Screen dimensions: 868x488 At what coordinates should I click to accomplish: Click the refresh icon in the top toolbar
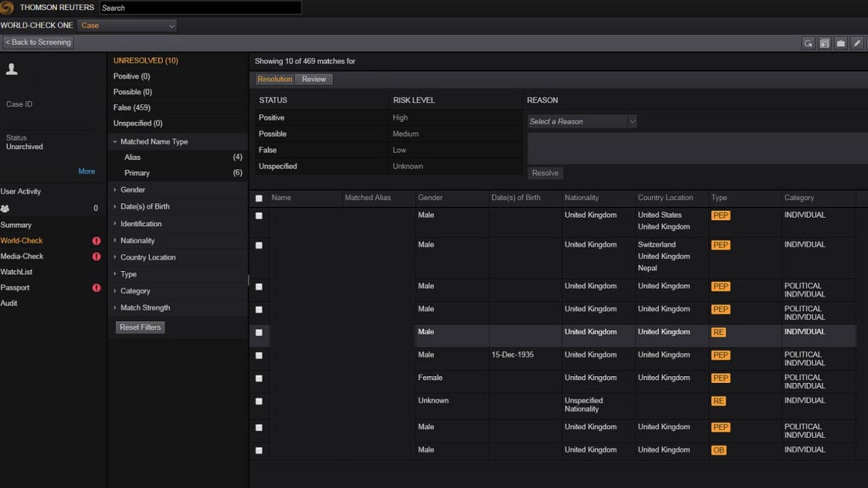pos(808,43)
